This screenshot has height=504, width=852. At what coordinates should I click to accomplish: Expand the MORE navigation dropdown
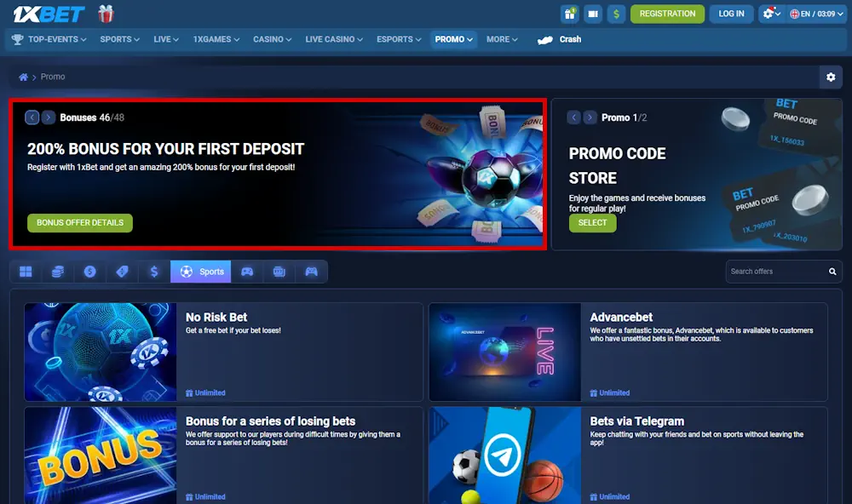pos(501,38)
